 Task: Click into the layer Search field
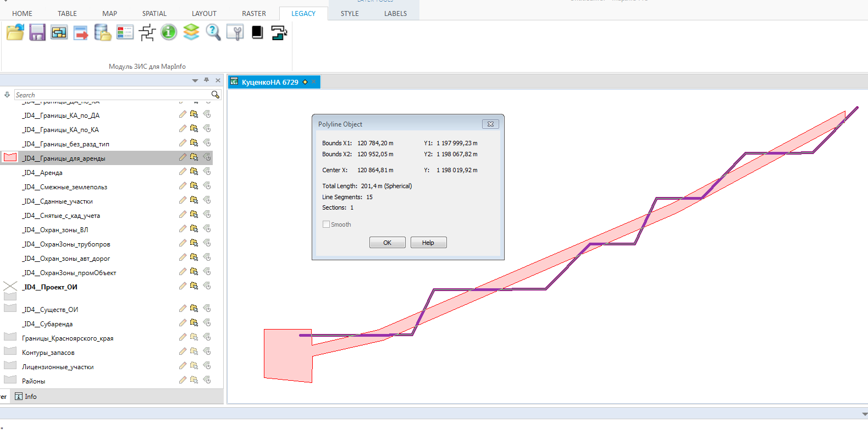tap(113, 95)
